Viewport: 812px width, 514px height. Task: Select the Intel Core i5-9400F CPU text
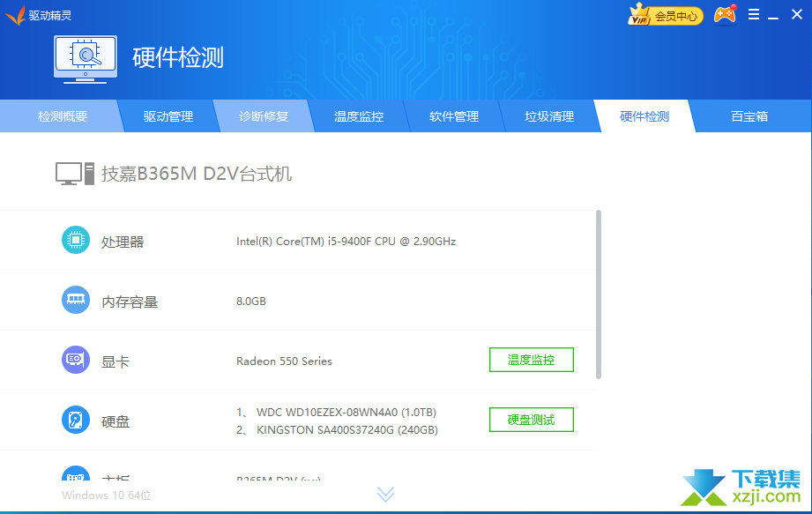coord(346,242)
